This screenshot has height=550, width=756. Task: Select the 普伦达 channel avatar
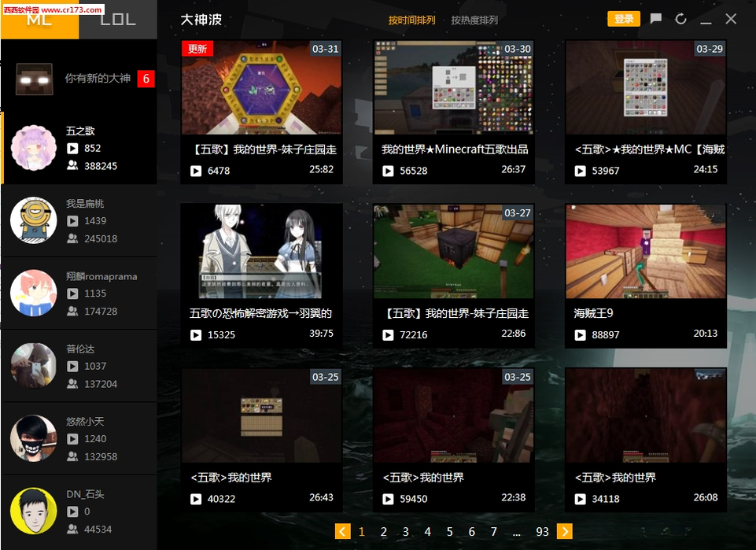tap(34, 366)
